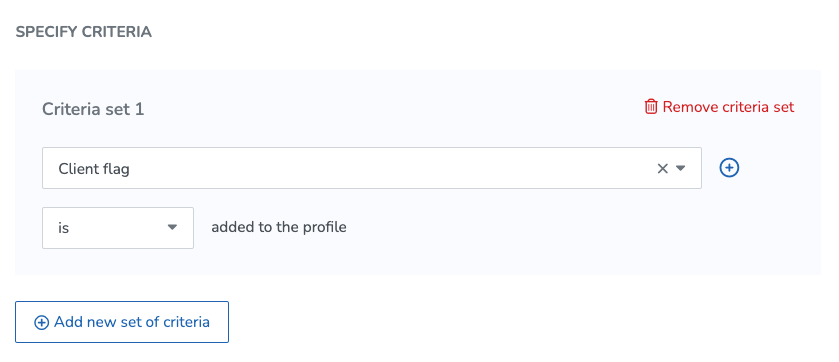Click the "added to the profile" text
This screenshot has height=362, width=839.
click(279, 227)
